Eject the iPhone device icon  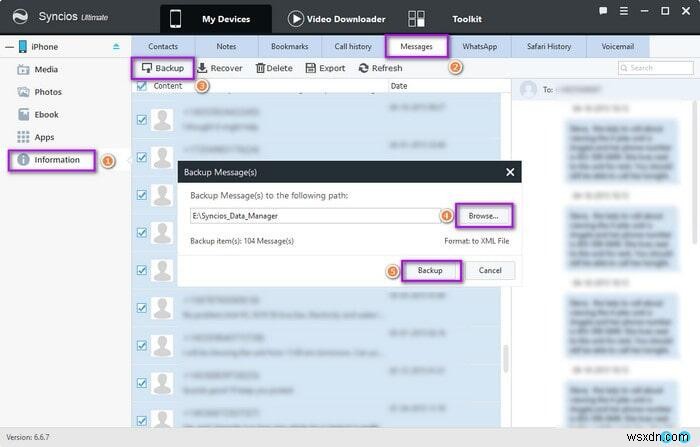point(116,46)
